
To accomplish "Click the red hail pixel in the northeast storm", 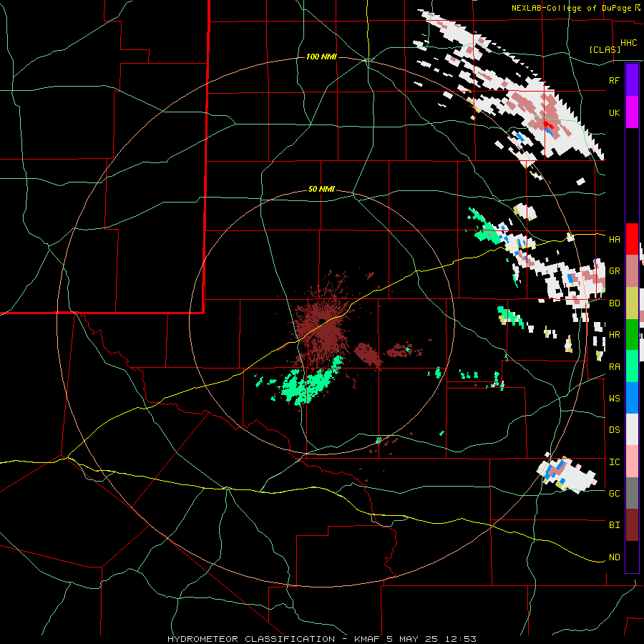I will pyautogui.click(x=548, y=125).
